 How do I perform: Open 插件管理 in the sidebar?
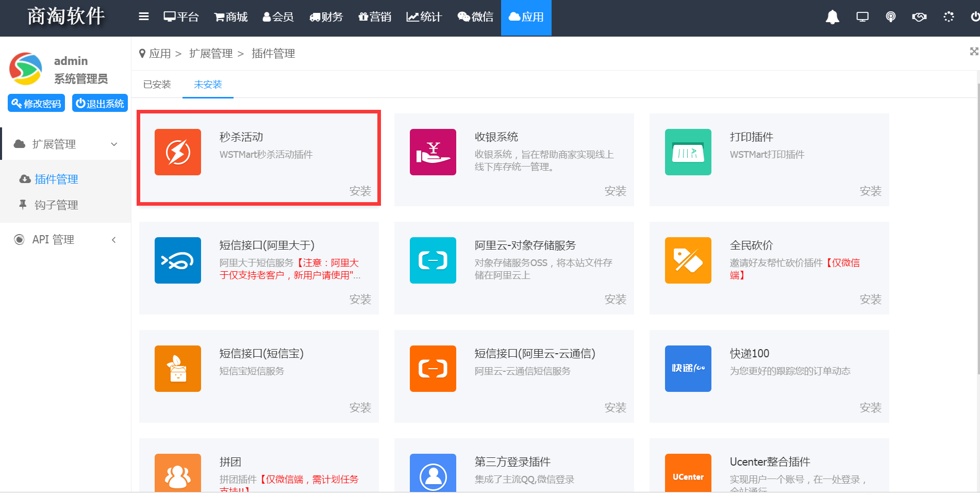(56, 179)
